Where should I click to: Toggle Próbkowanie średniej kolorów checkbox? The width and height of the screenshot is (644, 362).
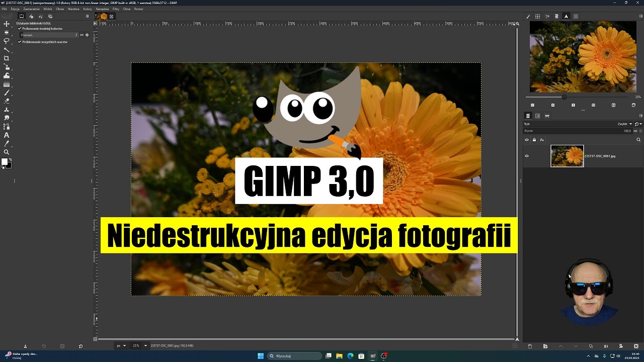click(20, 29)
